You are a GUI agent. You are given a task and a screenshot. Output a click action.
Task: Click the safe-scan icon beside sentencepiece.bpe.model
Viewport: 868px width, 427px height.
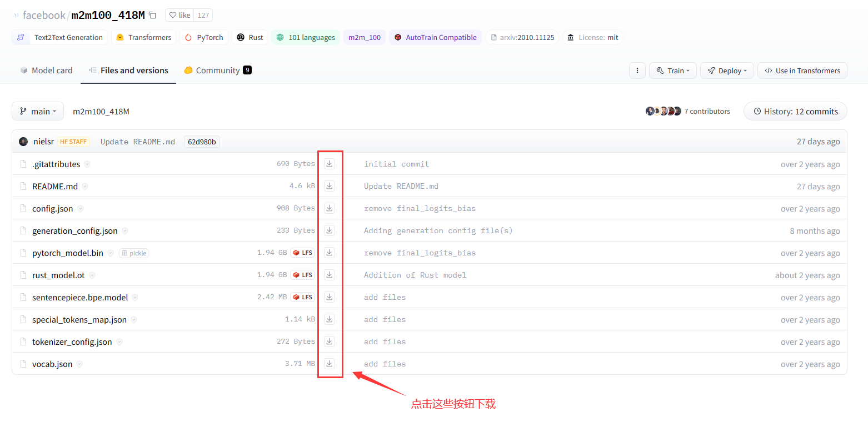click(x=135, y=298)
